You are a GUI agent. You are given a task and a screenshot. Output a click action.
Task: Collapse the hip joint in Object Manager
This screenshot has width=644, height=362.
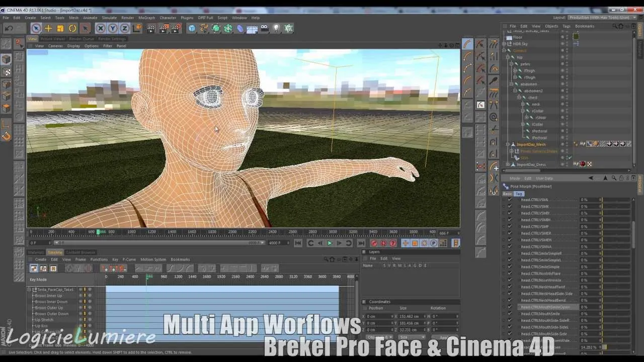[508, 57]
